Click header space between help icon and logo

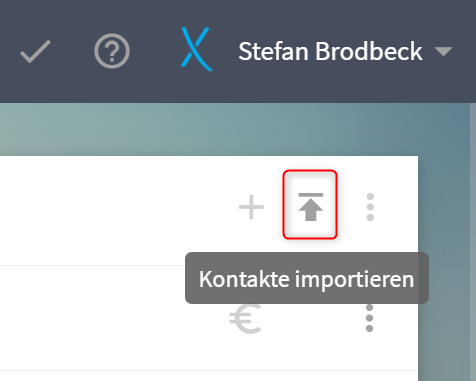click(x=155, y=51)
